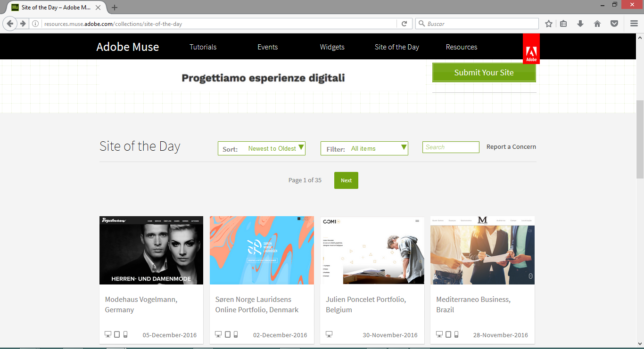Select Widgets in the top navigation

click(332, 47)
